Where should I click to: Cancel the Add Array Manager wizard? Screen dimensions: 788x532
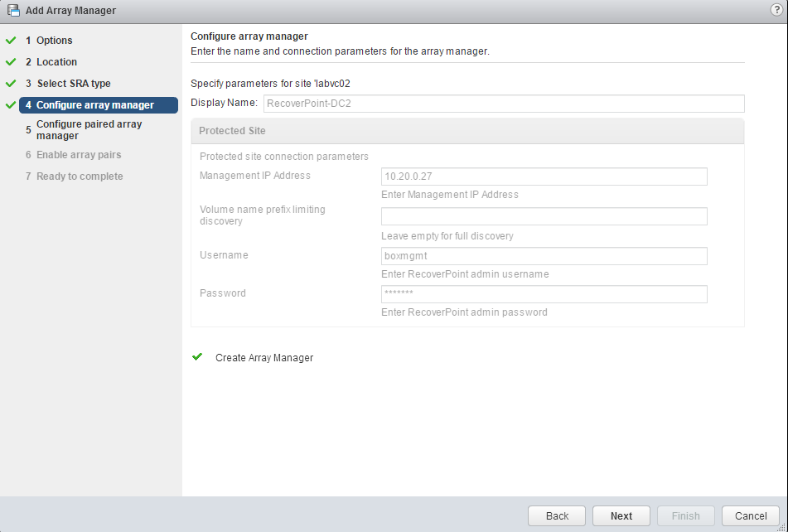750,516
